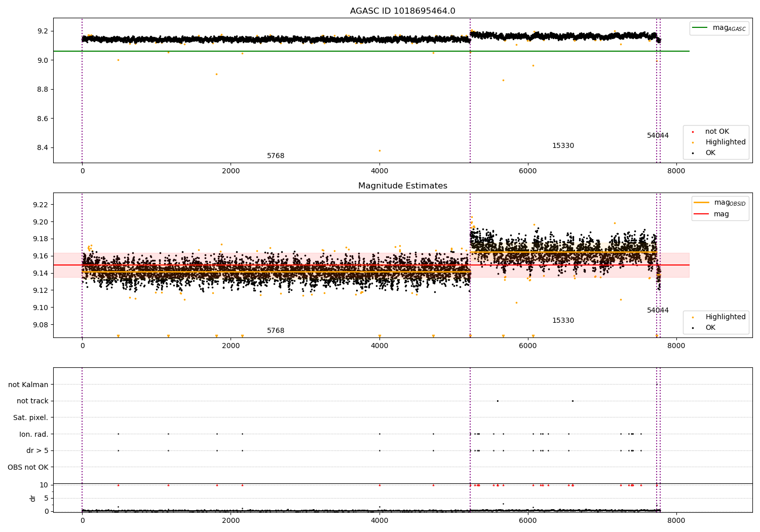Click the 'Ion. rad.' row label
Screen dimensions: 760x532
click(34, 435)
